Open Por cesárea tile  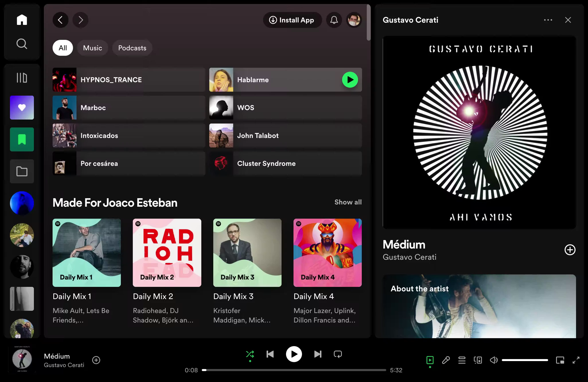(129, 163)
